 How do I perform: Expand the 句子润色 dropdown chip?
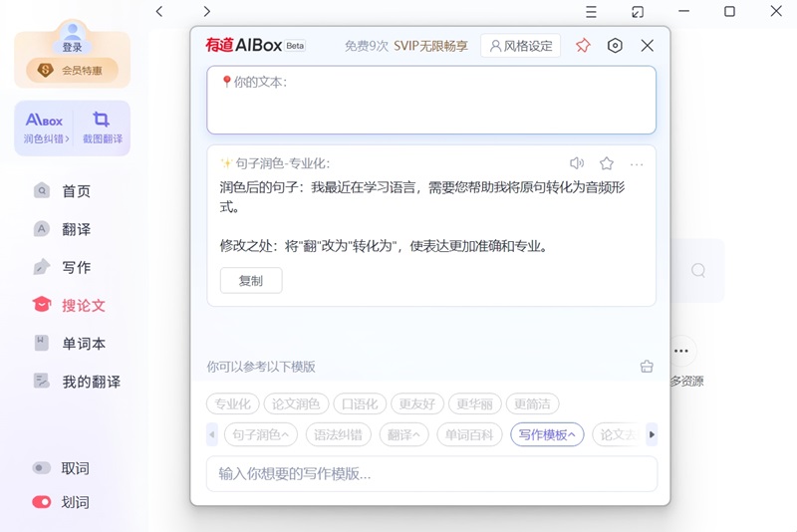[260, 434]
